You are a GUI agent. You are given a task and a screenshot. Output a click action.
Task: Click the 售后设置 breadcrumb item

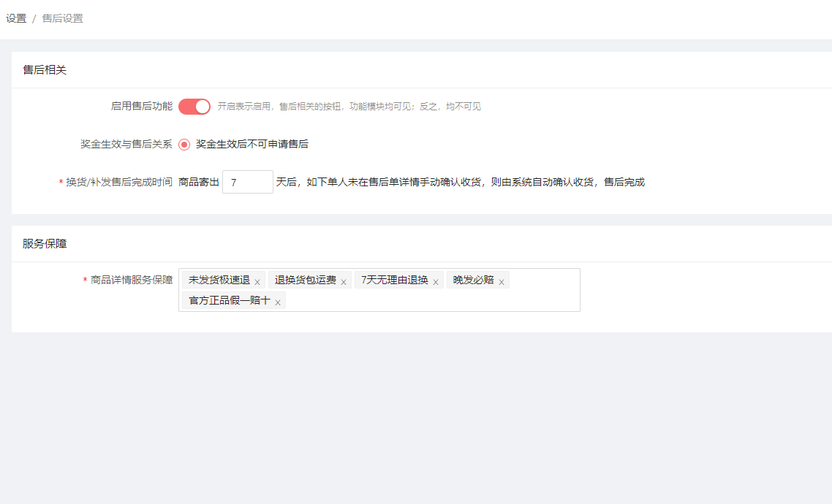coord(63,19)
